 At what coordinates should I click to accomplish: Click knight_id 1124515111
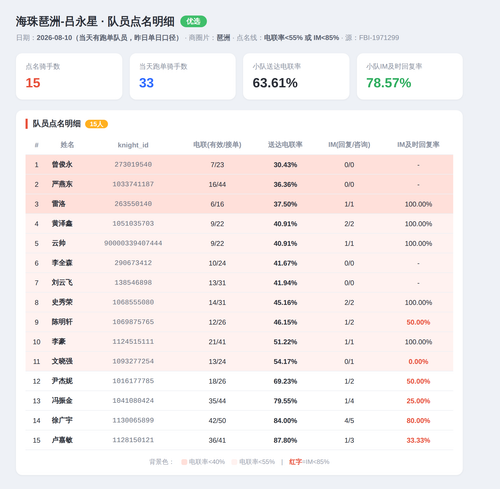pos(133,341)
